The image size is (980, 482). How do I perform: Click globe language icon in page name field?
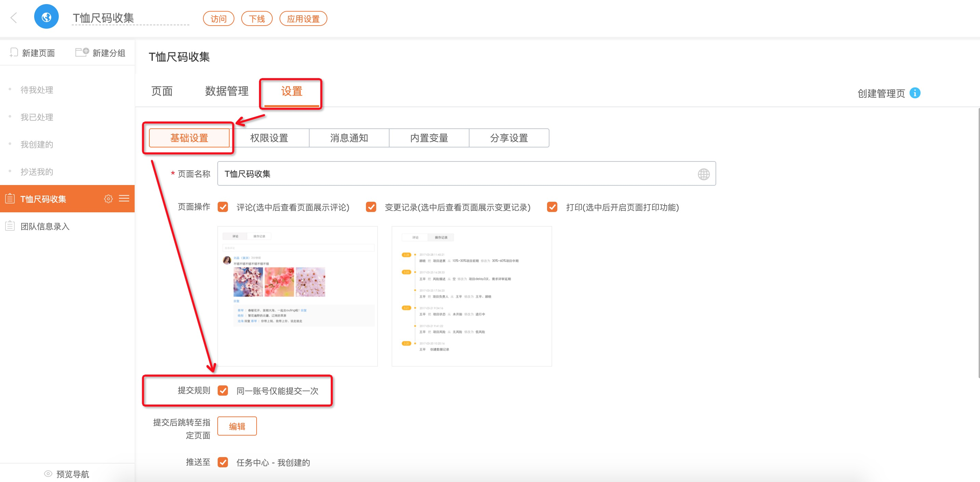tap(704, 174)
